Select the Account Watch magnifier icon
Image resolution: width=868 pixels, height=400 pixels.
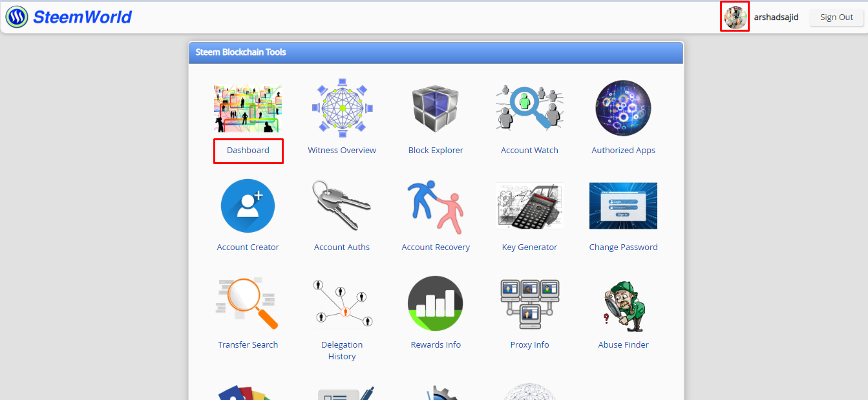click(x=529, y=108)
